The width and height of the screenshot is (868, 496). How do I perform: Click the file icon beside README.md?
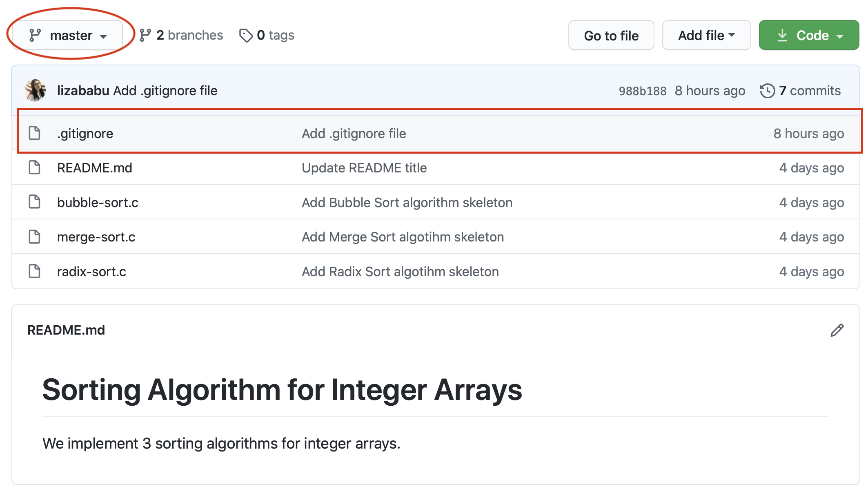tap(35, 168)
